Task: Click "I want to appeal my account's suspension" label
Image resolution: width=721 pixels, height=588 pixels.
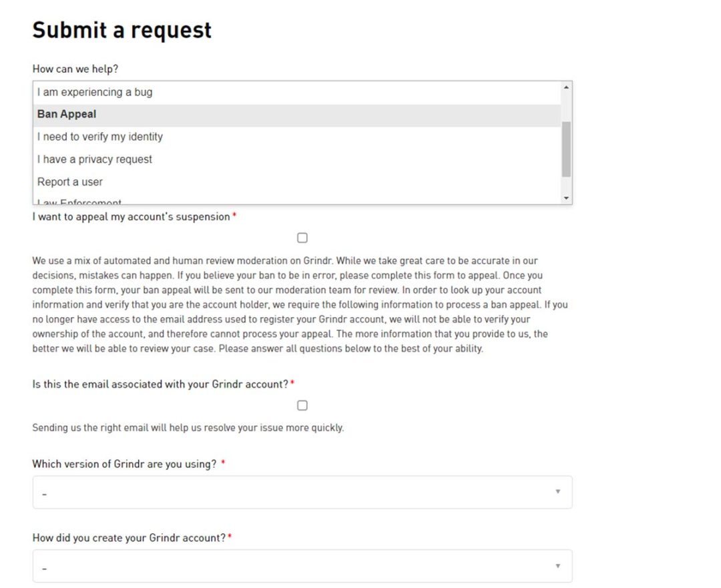Action: pos(131,217)
